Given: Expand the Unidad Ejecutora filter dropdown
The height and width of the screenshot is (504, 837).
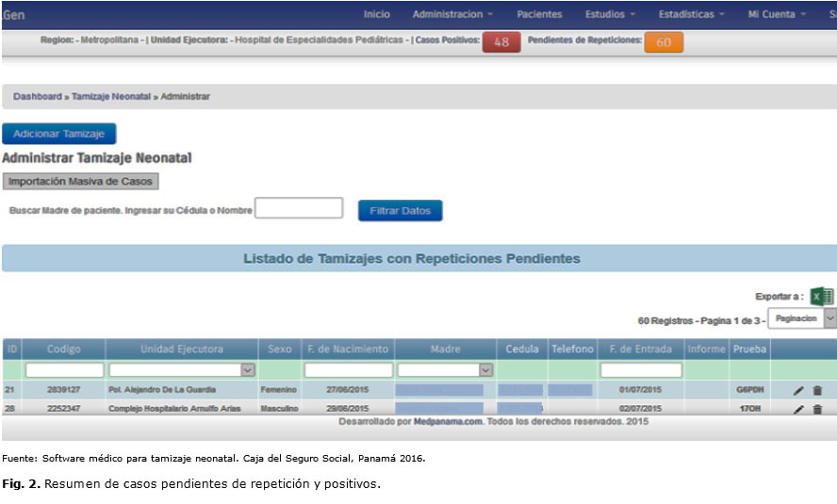Looking at the screenshot, I should [x=248, y=370].
